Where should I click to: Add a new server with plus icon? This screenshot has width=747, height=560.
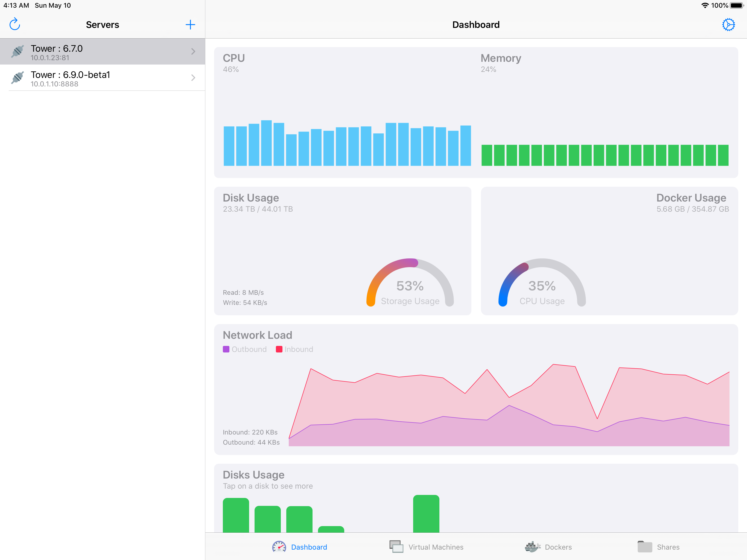click(190, 24)
